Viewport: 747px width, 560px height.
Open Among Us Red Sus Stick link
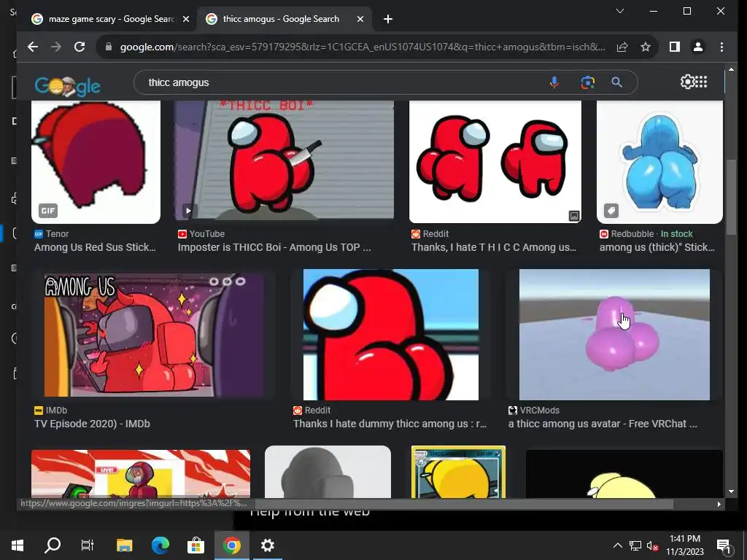pos(95,247)
